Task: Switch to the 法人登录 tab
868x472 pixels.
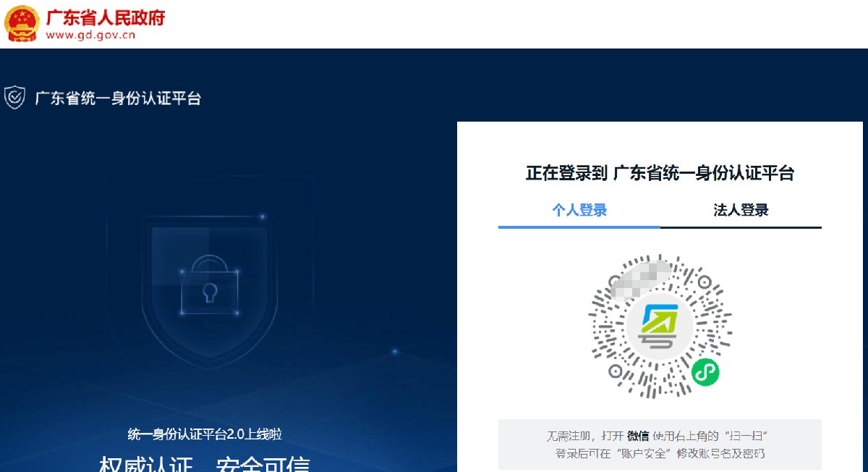Action: 741,211
